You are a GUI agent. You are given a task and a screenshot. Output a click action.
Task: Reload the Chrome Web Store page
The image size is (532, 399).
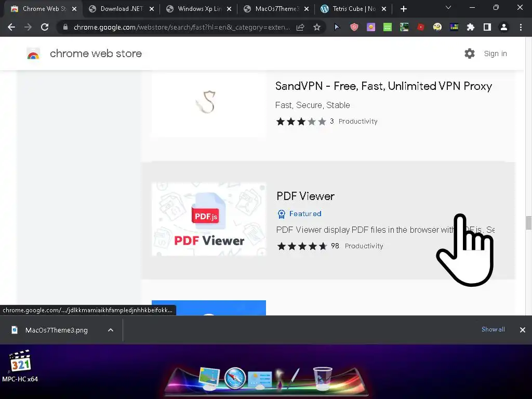(x=45, y=27)
